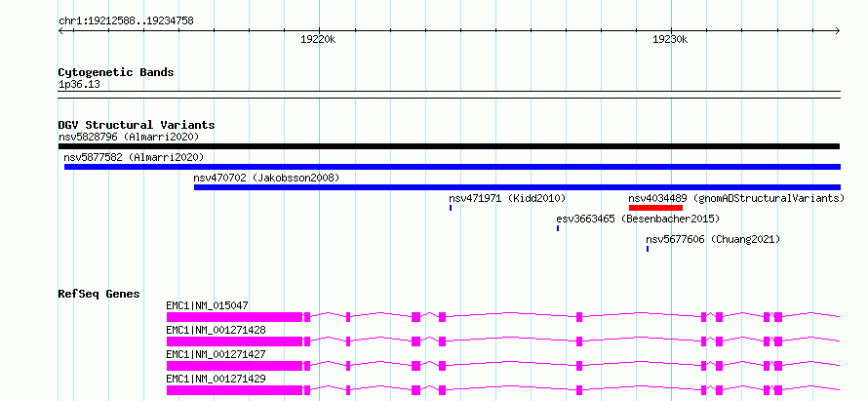
Task: Open the nsv5828796 (Almarri2020) label
Action: (129, 137)
